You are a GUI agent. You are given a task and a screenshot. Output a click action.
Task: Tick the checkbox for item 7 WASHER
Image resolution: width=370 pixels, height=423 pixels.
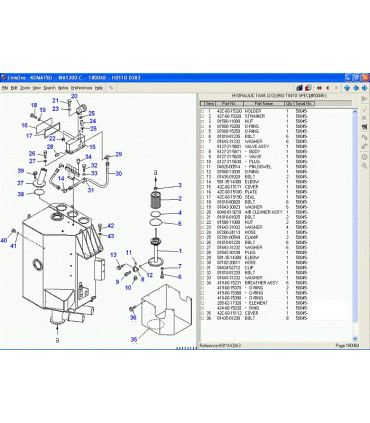point(202,141)
